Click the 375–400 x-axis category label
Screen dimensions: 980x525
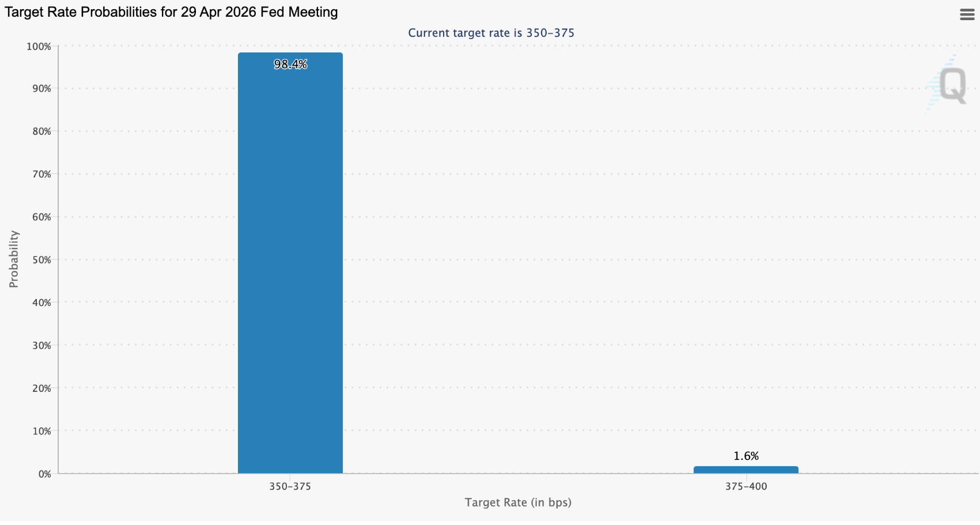(746, 486)
